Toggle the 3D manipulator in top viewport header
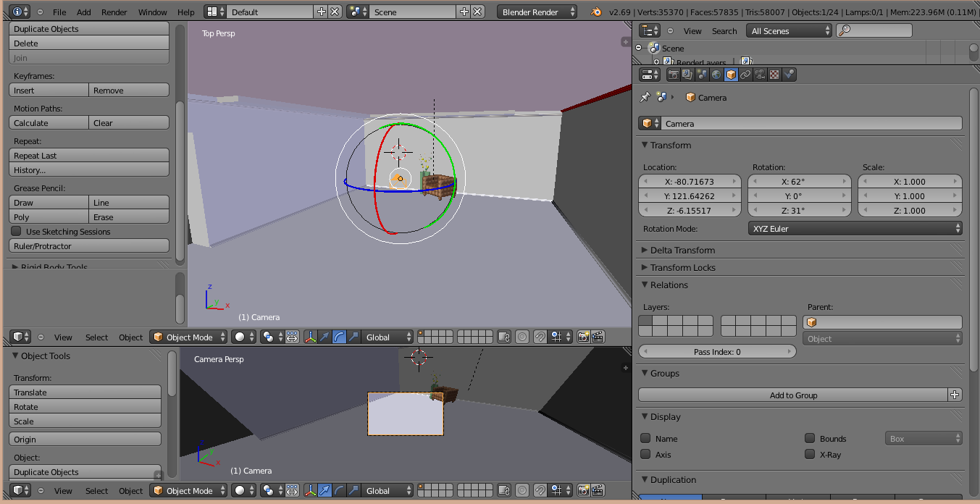The height and width of the screenshot is (504, 980). pos(310,337)
